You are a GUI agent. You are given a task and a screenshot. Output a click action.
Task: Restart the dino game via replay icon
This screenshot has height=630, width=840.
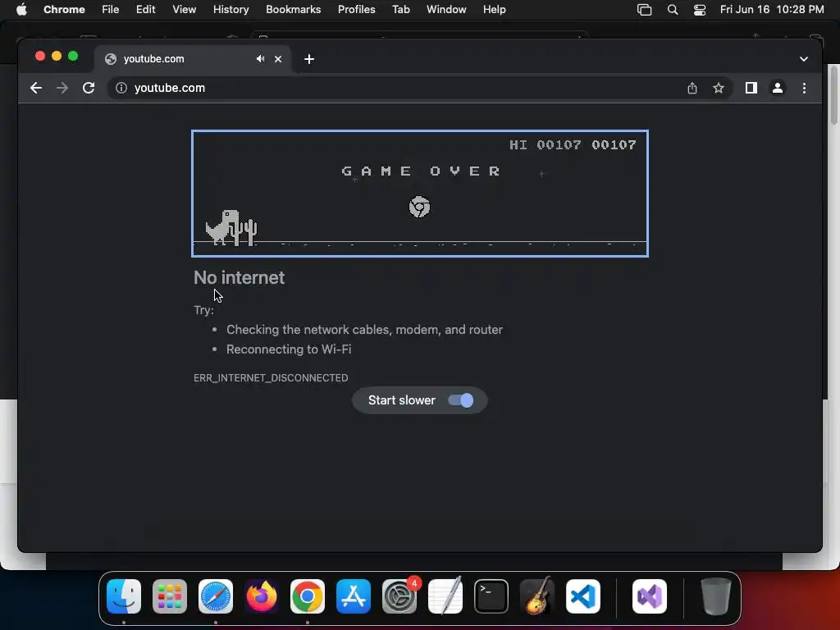coord(419,207)
